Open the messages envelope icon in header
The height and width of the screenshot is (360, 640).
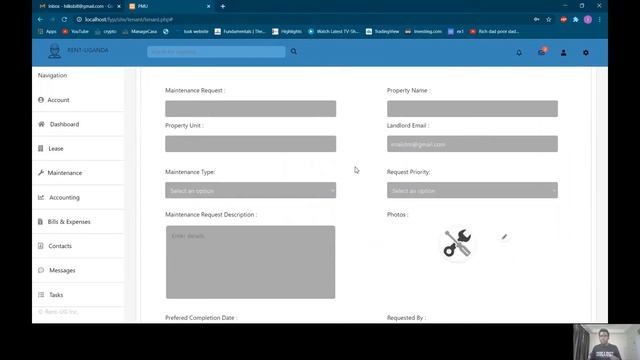point(542,52)
